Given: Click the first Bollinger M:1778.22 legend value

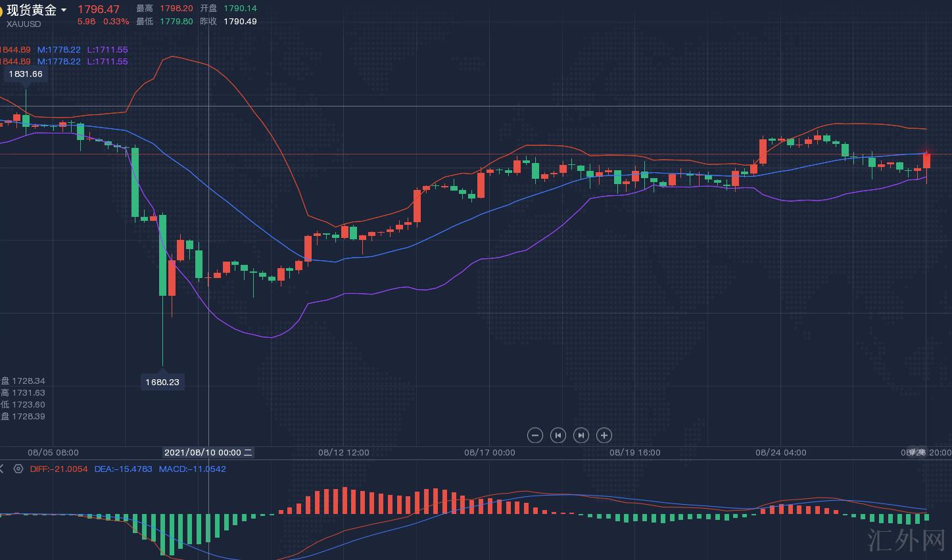Looking at the screenshot, I should coord(59,50).
